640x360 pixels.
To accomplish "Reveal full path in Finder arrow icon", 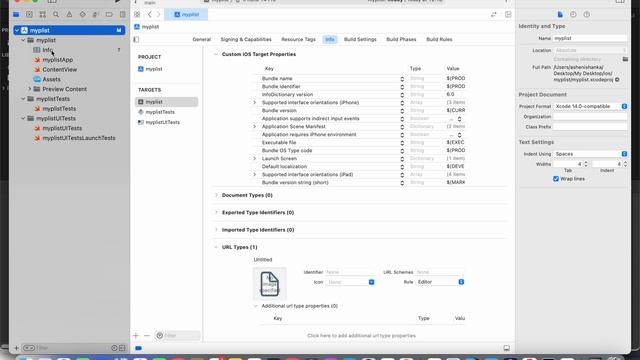I will [617, 80].
